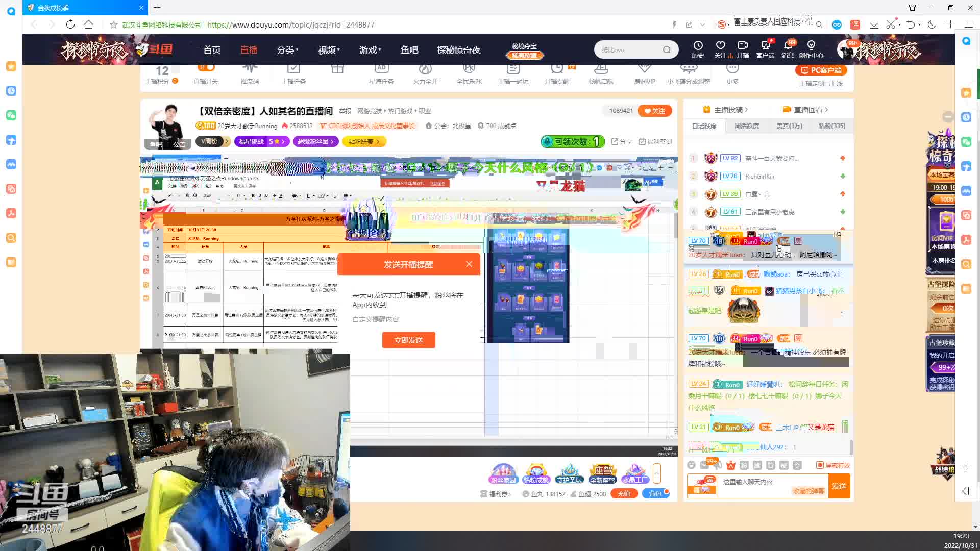Expand the 直播回看 replay link
This screenshot has height=551, width=980.
(x=805, y=109)
